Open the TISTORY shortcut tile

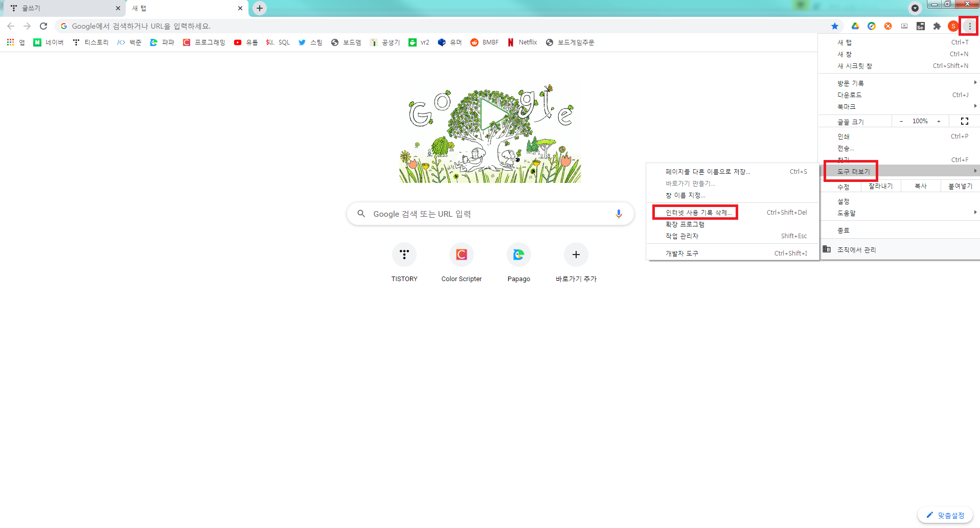[404, 263]
